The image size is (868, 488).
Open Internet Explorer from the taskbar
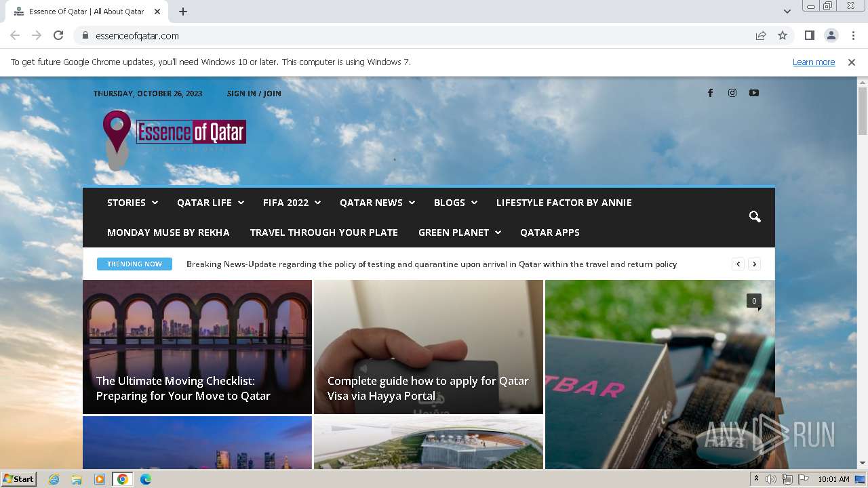[x=54, y=479]
